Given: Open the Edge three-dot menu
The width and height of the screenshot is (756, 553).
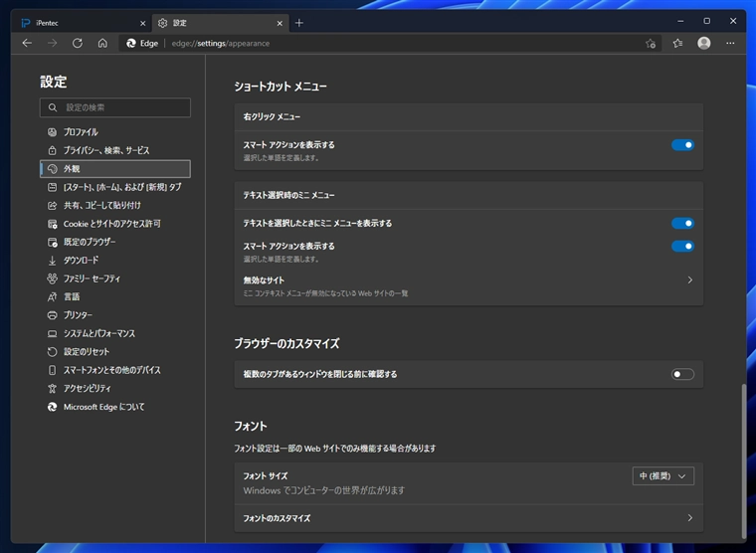Looking at the screenshot, I should (730, 44).
